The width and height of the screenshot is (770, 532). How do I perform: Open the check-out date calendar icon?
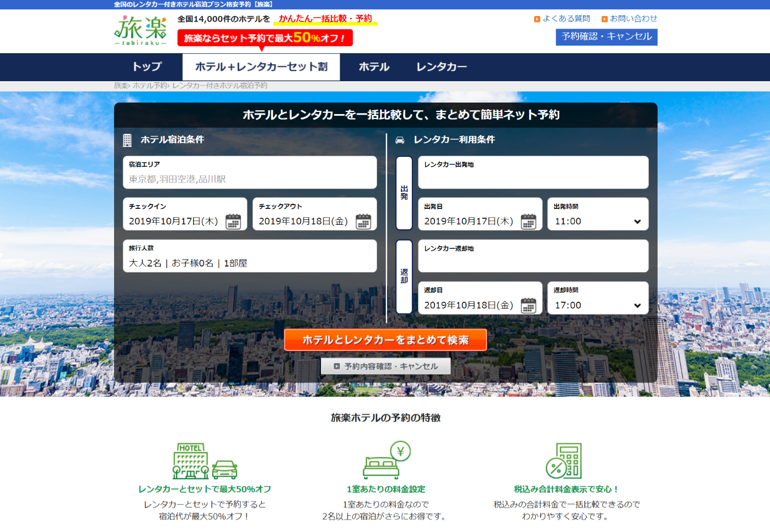pos(363,221)
